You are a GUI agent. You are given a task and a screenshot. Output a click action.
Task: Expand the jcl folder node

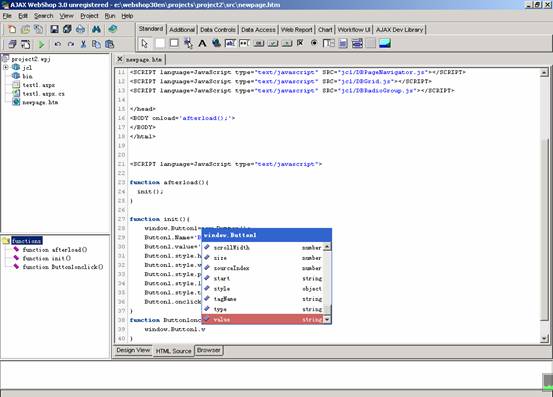(6, 67)
